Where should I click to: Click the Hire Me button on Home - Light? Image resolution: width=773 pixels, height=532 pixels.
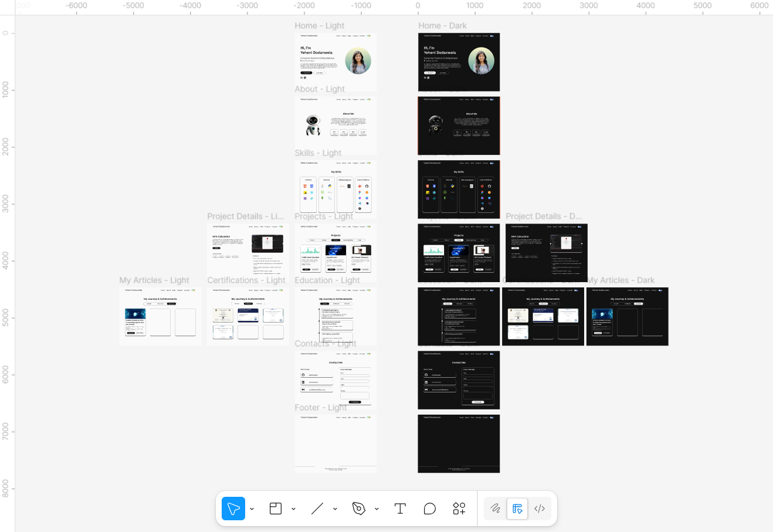(306, 73)
